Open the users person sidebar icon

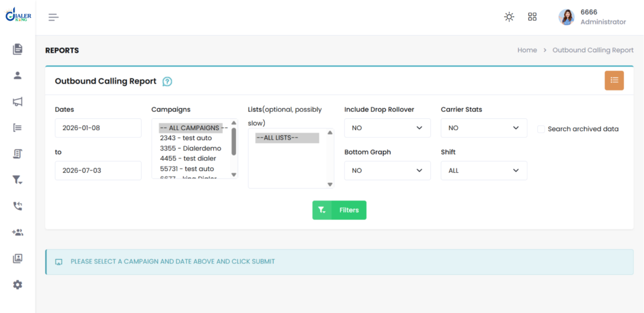17,75
